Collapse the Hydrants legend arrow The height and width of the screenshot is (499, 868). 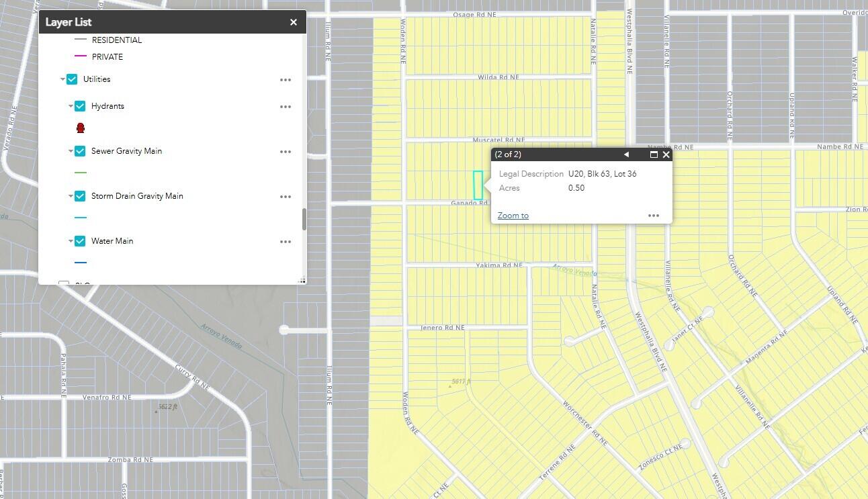coord(71,106)
